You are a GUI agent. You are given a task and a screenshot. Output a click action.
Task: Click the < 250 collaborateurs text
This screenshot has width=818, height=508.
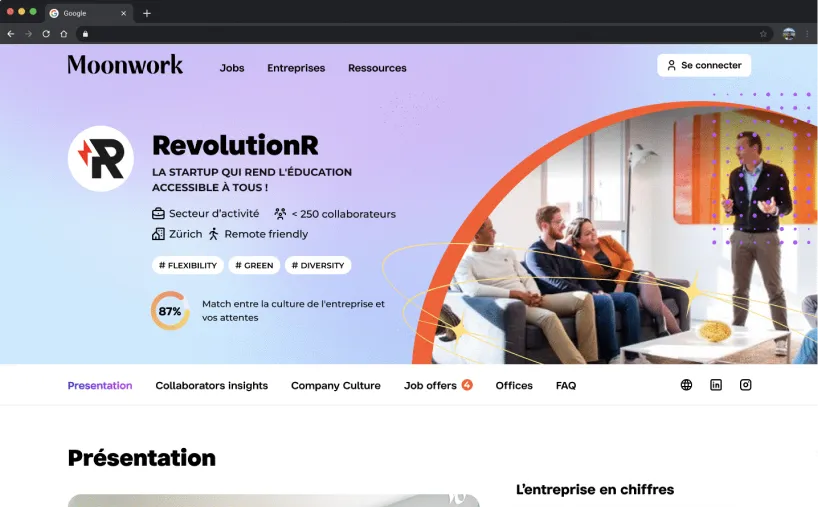tap(343, 214)
